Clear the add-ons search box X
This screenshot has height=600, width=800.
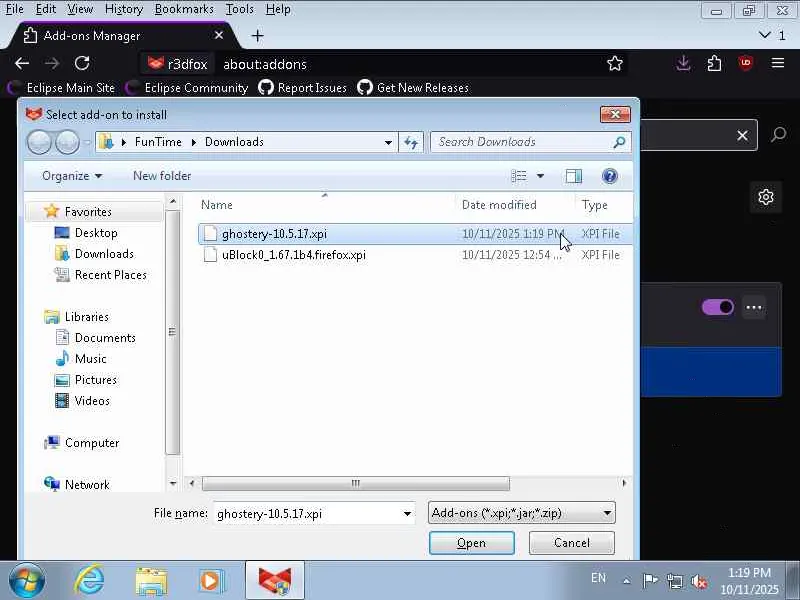point(742,135)
